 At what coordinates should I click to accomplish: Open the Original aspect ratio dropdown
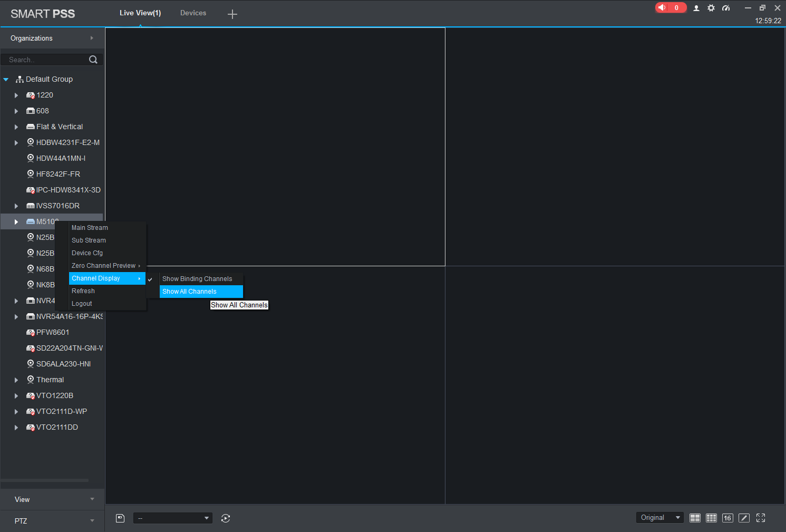660,518
